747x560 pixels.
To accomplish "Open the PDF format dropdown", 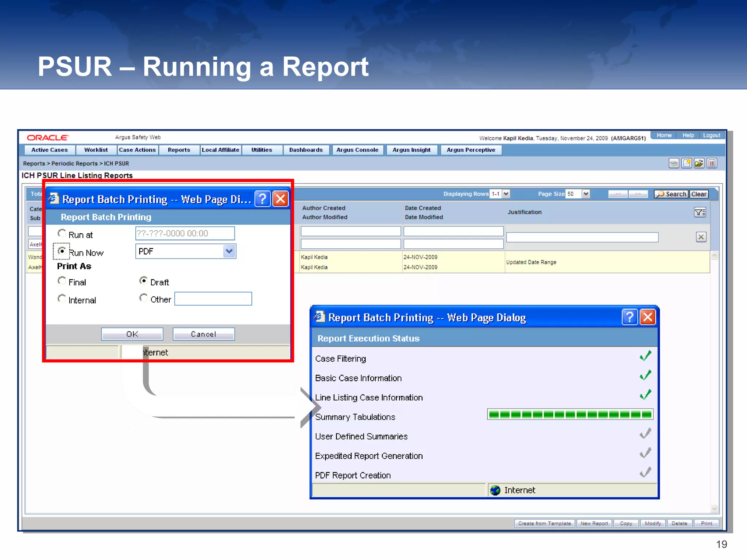I will 229,251.
